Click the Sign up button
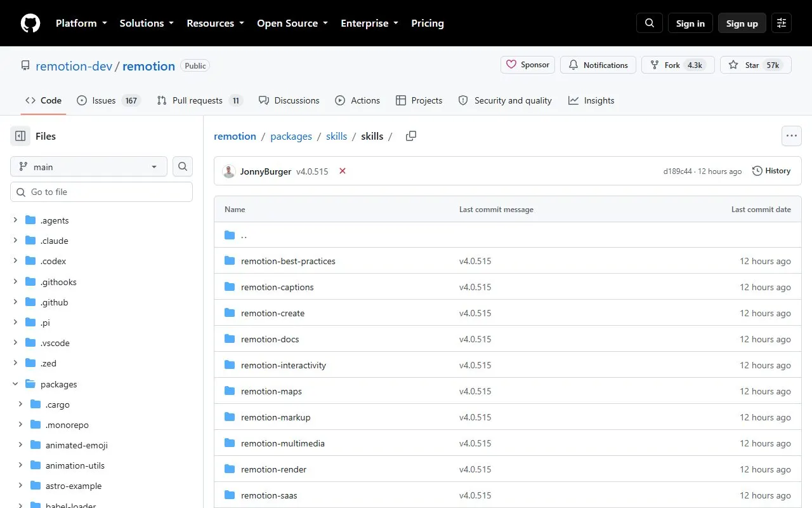The width and height of the screenshot is (812, 508). tap(742, 23)
